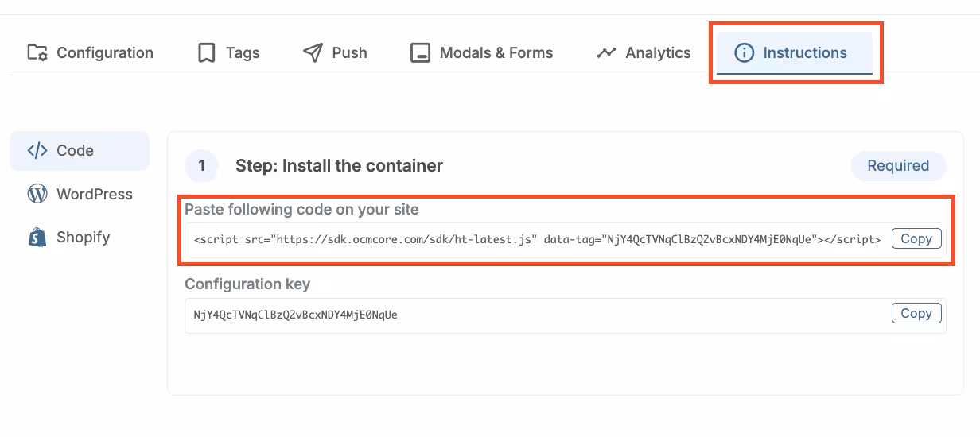Viewport: 980px width, 437px height.
Task: Click the Tags bookmark icon
Action: coord(207,53)
